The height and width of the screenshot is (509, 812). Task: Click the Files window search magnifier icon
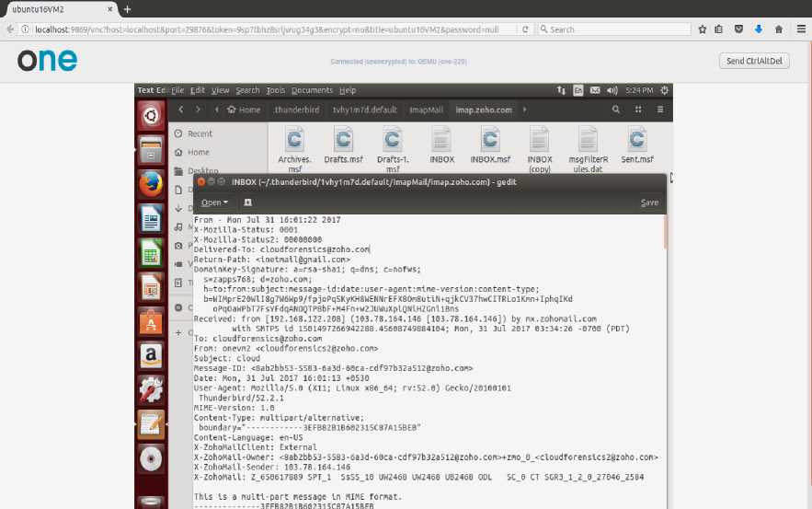[x=616, y=110]
